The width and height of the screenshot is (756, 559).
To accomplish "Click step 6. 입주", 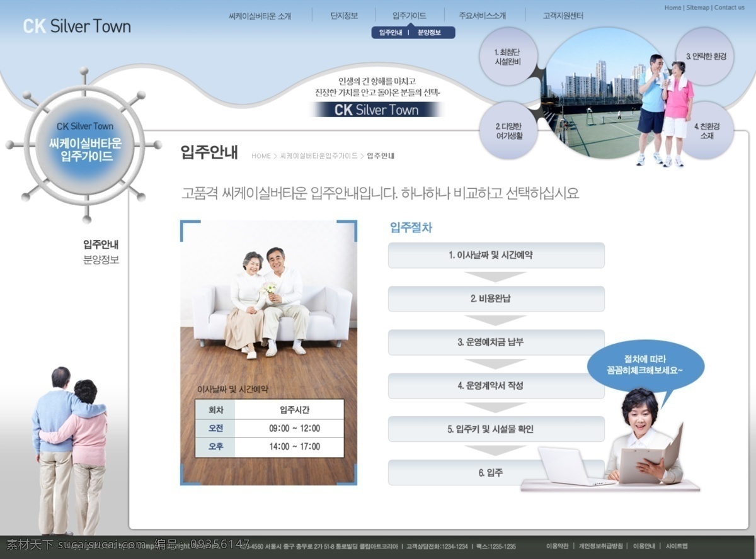I will (496, 472).
